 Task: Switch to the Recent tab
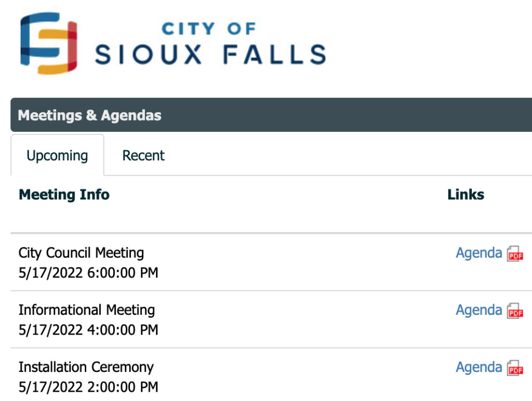(143, 155)
